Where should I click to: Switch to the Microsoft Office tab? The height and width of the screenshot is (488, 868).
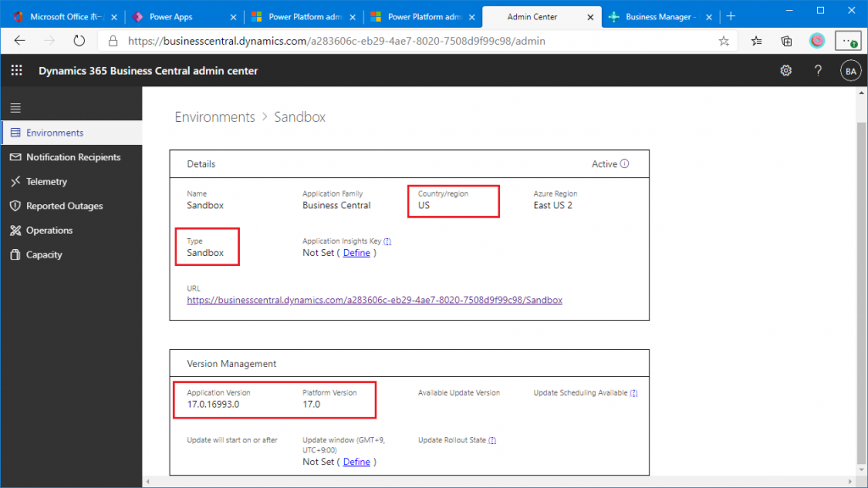click(64, 17)
